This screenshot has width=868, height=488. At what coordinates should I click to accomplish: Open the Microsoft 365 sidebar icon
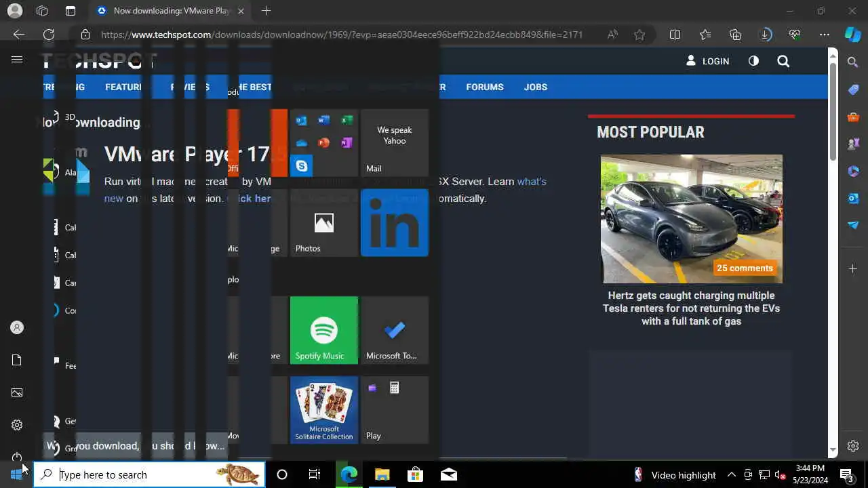853,171
